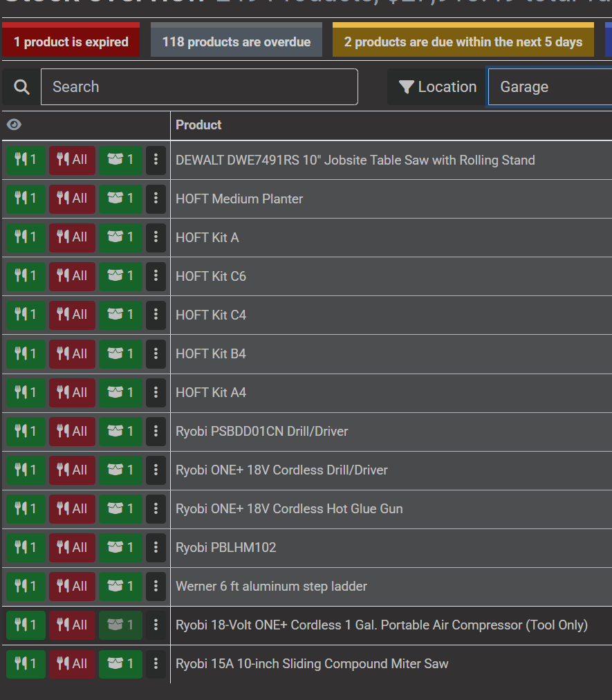The width and height of the screenshot is (612, 700).
Task: Sort by Product column header
Action: (x=198, y=125)
